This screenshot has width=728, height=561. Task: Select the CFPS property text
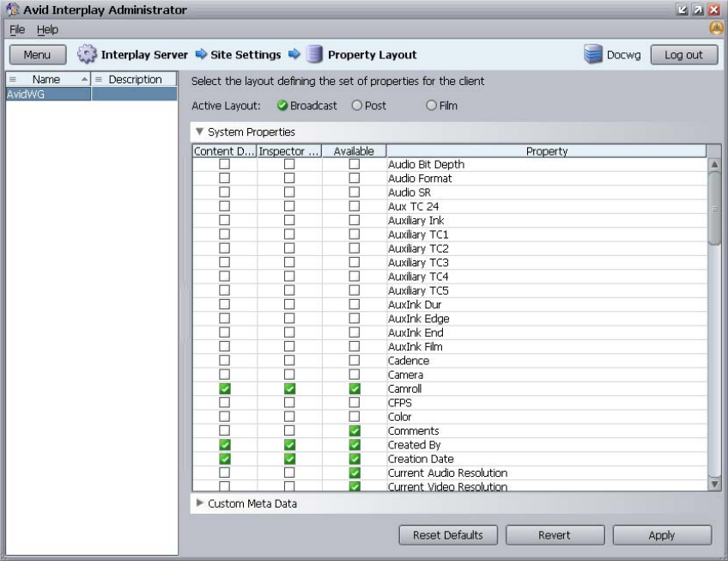pyautogui.click(x=400, y=403)
